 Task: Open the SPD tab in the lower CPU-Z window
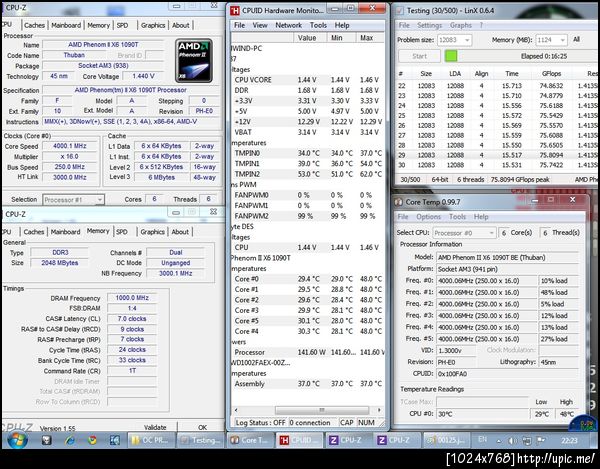(122, 232)
